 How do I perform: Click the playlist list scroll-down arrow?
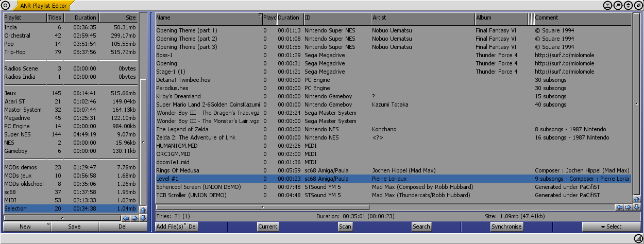click(143, 218)
